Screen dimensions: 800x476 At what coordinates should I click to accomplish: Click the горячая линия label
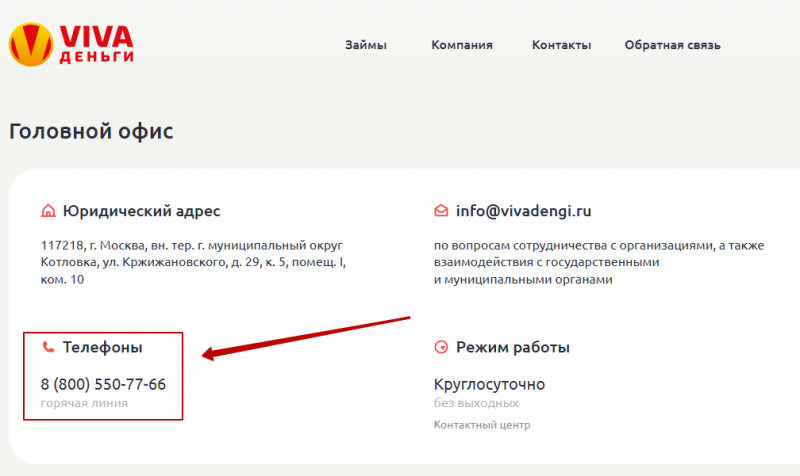(x=84, y=404)
